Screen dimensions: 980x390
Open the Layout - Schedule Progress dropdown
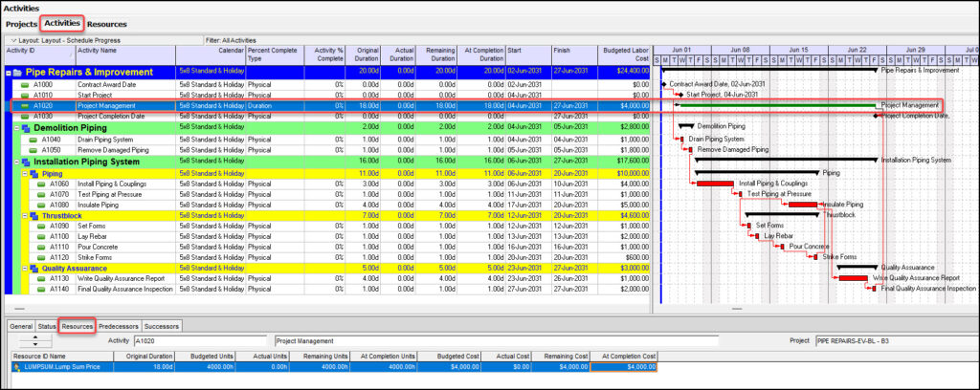103,40
